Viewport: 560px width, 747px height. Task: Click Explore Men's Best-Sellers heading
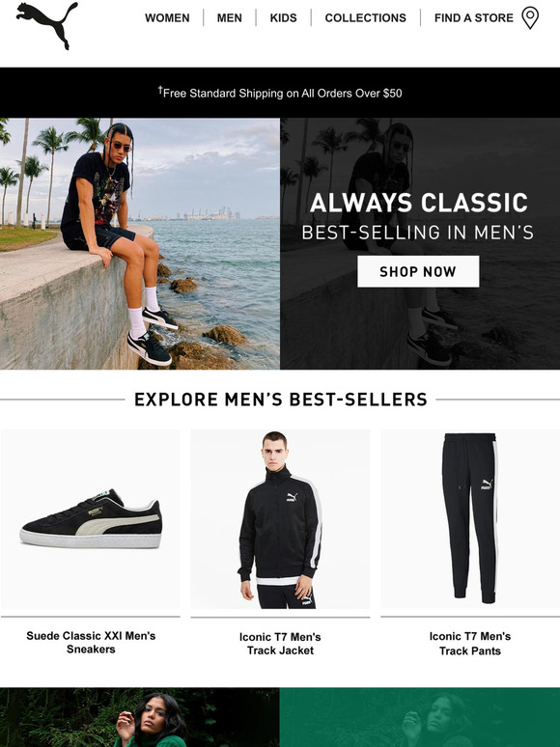point(280,400)
